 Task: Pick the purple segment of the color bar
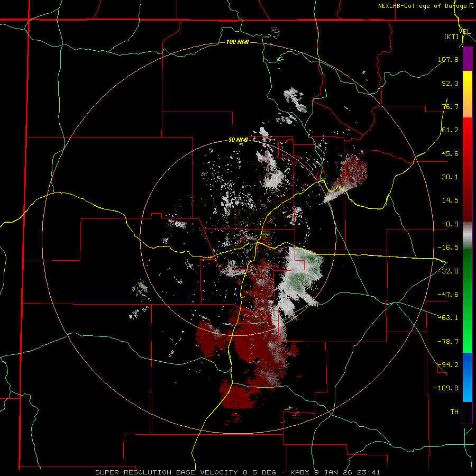pyautogui.click(x=467, y=59)
